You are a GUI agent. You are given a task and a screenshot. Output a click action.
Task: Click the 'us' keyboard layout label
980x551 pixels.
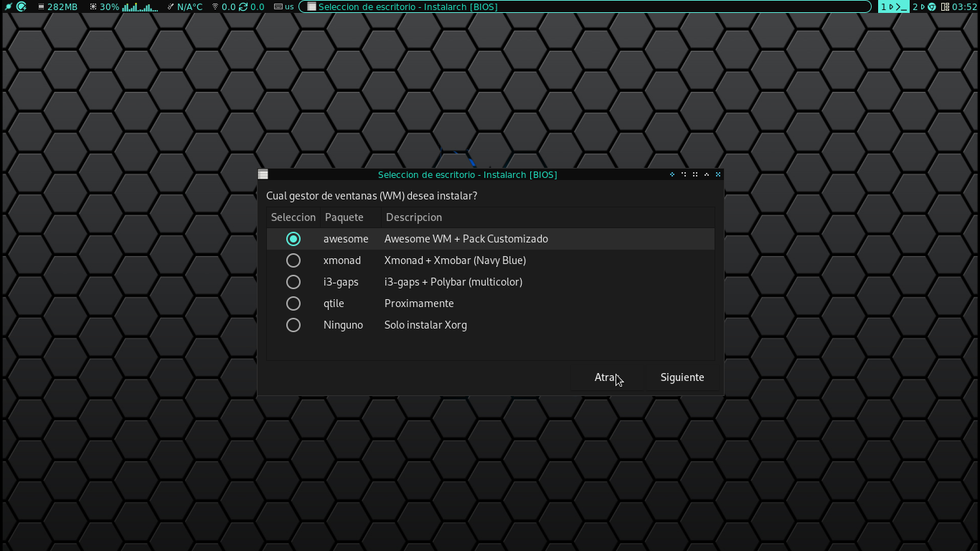[289, 6]
